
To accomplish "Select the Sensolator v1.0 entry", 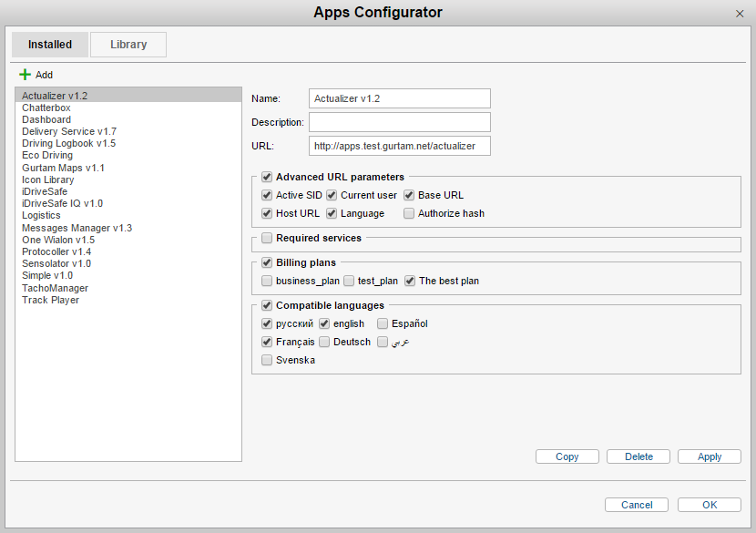I will (x=56, y=263).
